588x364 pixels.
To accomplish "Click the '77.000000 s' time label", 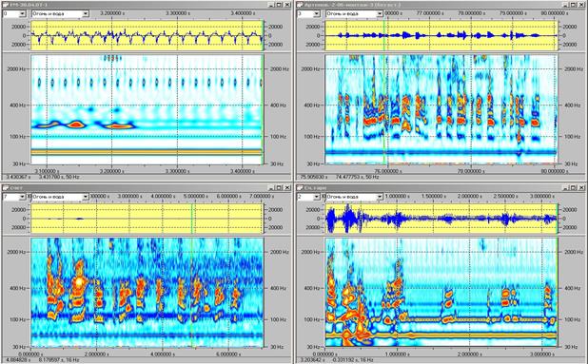I will point(430,13).
